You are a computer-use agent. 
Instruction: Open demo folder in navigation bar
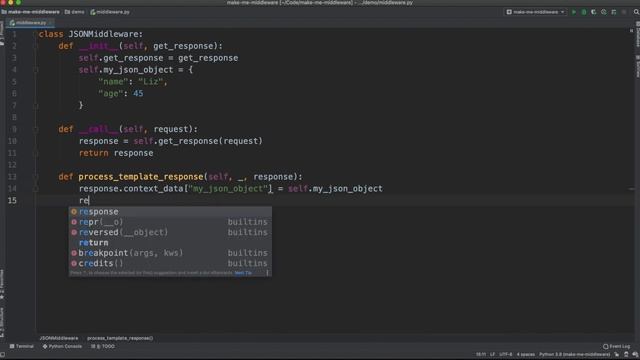pyautogui.click(x=74, y=12)
